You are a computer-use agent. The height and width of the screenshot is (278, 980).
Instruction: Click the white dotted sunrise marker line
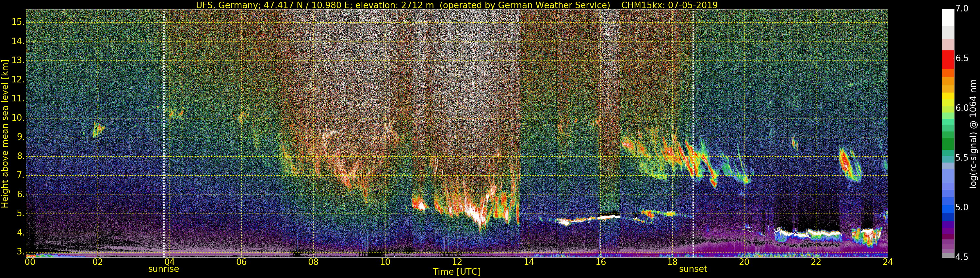164,133
